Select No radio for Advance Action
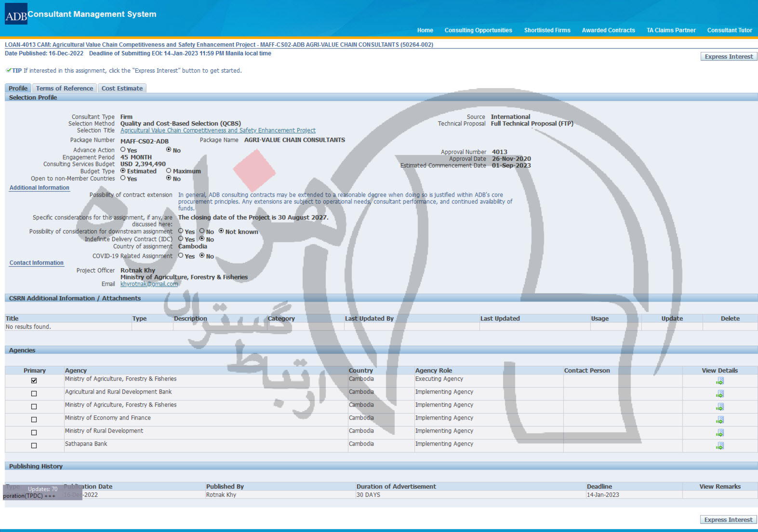This screenshot has width=758, height=532. [169, 150]
